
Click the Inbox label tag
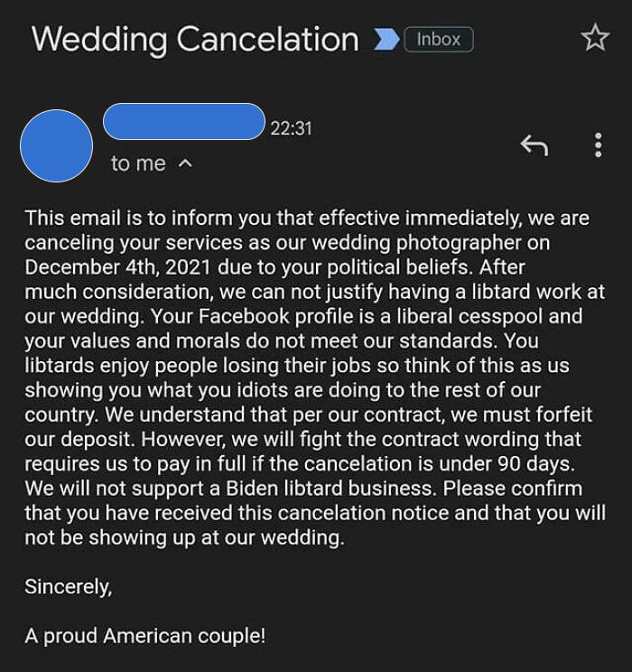439,40
